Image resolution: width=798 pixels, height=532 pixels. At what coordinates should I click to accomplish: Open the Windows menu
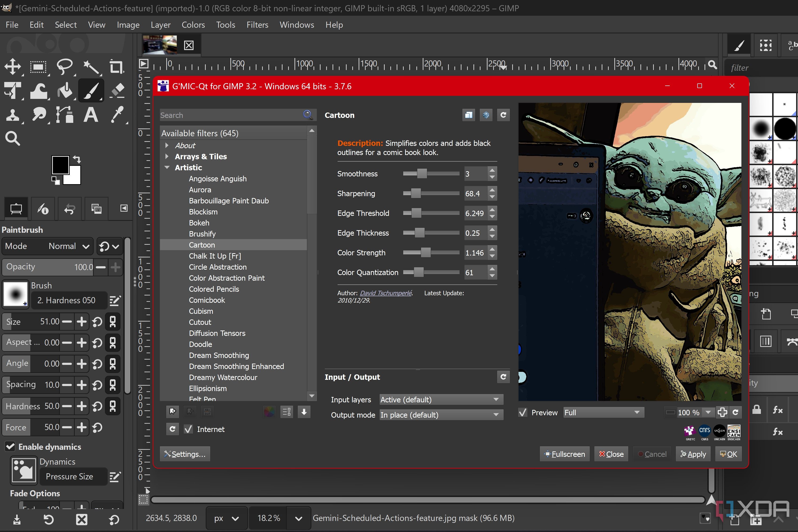coord(297,25)
